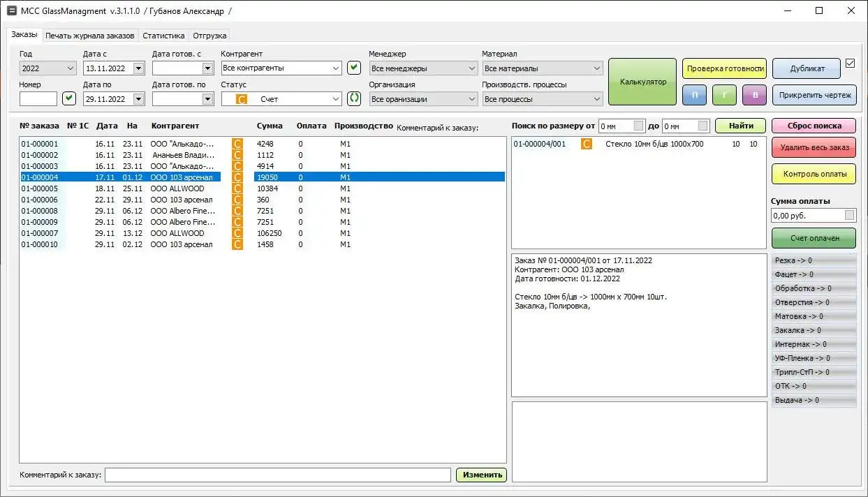Click the Контроль оплаты button
Screen dimensions: 868x497
pyautogui.click(x=813, y=174)
